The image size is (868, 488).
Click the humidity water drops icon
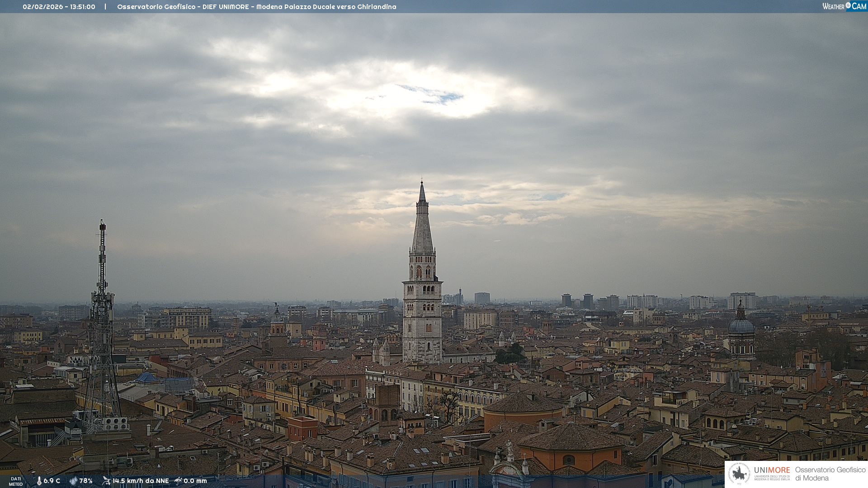73,481
